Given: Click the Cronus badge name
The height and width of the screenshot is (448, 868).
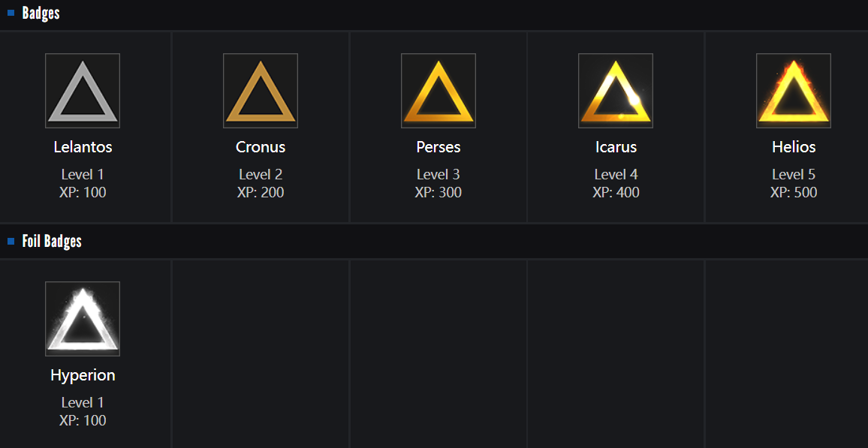Looking at the screenshot, I should [261, 147].
